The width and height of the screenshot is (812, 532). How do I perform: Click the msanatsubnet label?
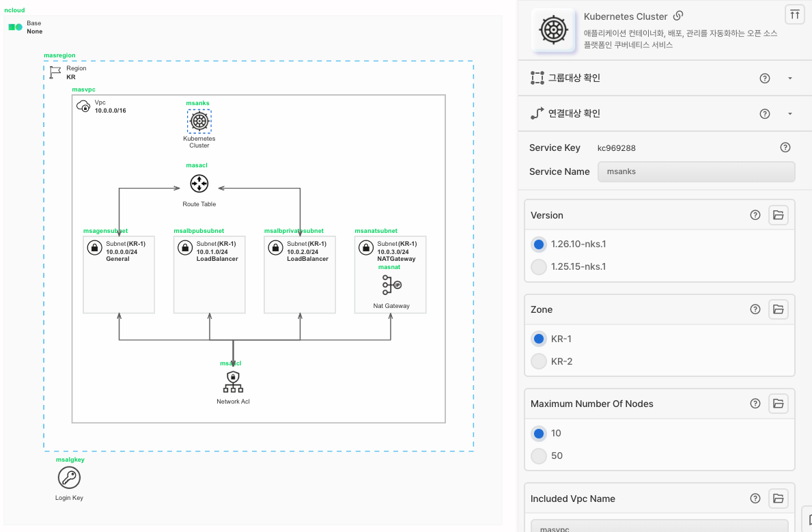pos(376,231)
